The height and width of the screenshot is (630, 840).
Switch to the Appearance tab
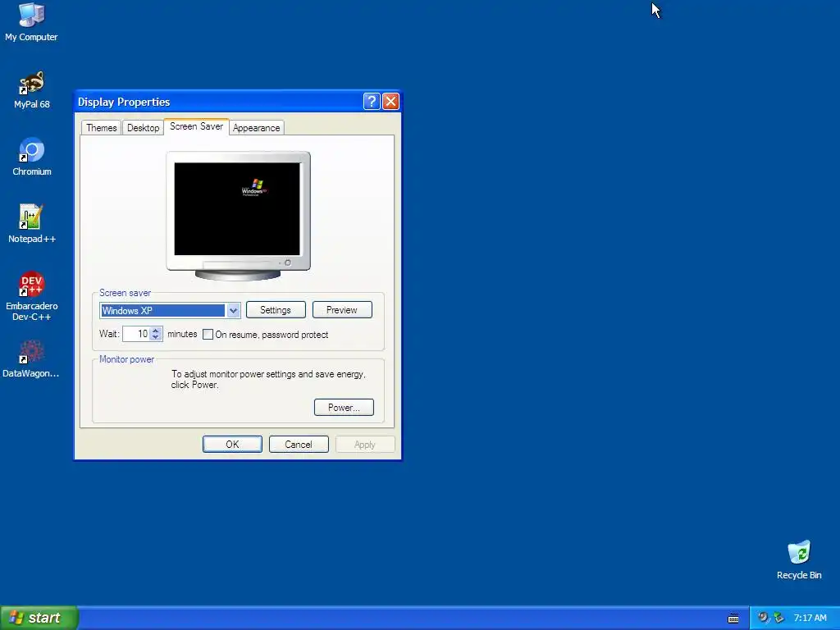click(256, 127)
